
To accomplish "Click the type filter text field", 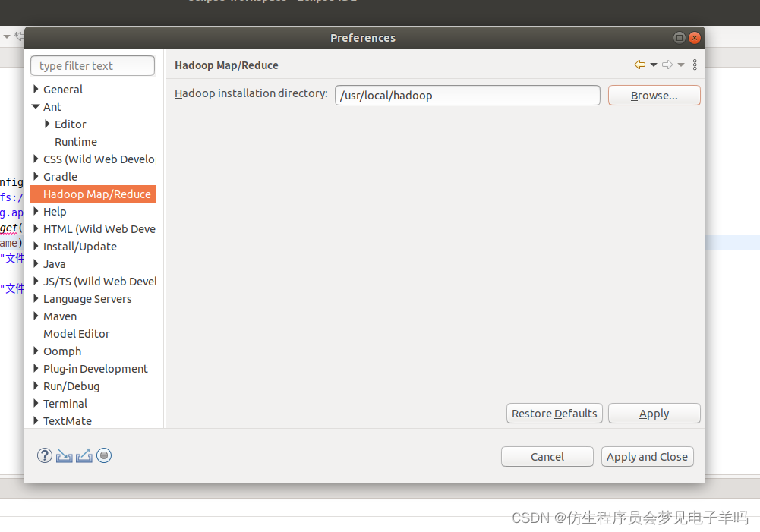I will pos(93,66).
